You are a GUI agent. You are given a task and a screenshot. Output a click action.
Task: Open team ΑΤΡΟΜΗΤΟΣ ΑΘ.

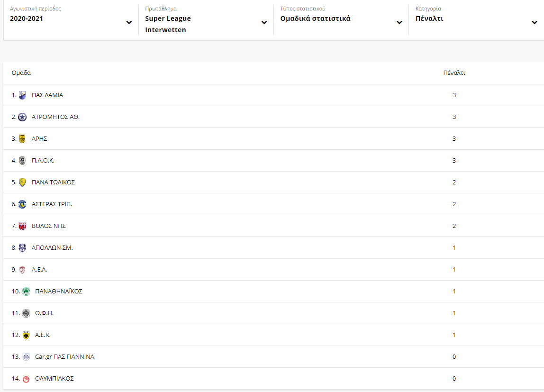[55, 117]
